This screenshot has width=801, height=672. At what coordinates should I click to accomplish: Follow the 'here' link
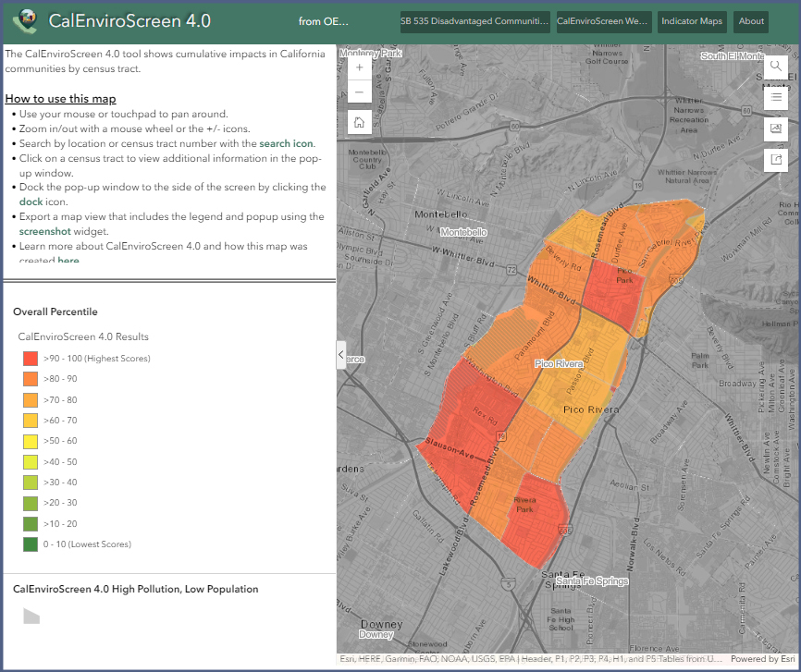coord(68,260)
